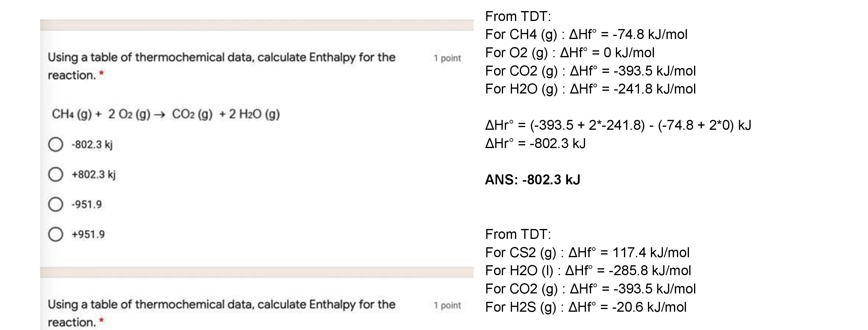Click the CH4 (g) ΔHf° = -74.8 line
The height and width of the screenshot is (330, 868).
click(x=586, y=34)
